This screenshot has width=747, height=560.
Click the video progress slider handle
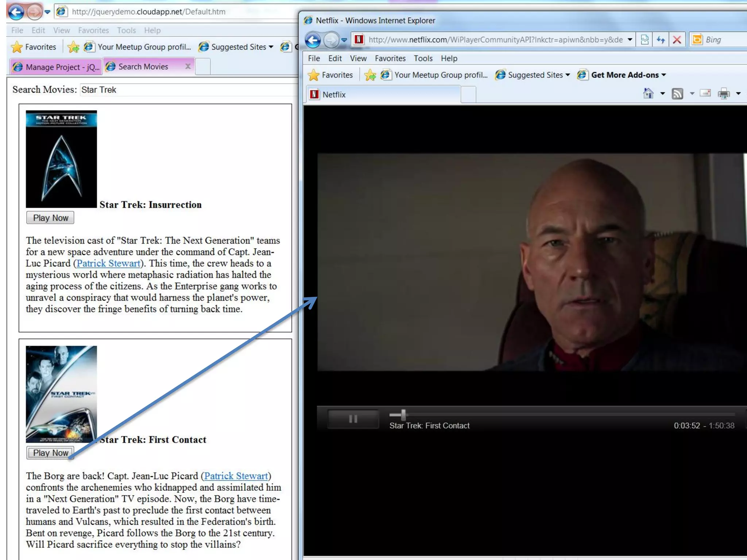click(403, 415)
